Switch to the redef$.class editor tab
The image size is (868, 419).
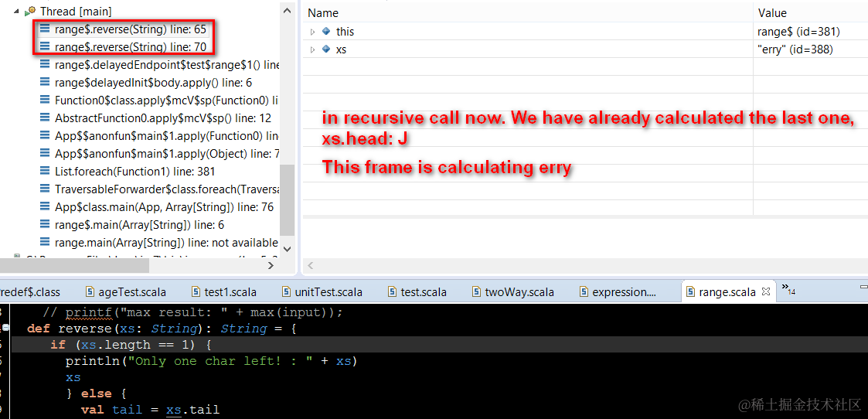point(30,292)
